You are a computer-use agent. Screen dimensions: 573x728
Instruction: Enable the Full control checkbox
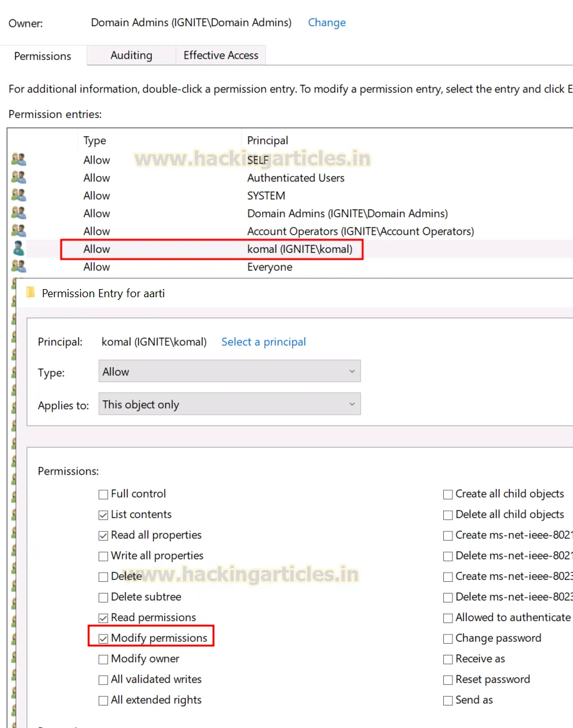(103, 494)
